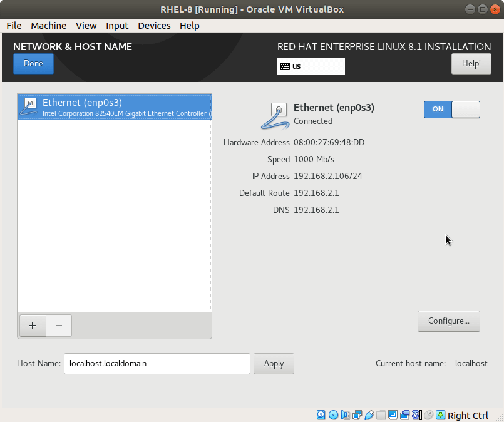Click the Connected status text

click(313, 121)
